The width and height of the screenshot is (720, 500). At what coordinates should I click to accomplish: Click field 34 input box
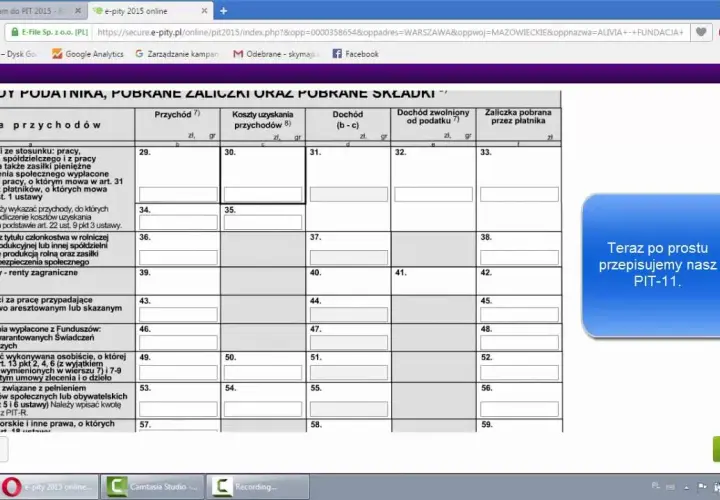click(x=178, y=222)
